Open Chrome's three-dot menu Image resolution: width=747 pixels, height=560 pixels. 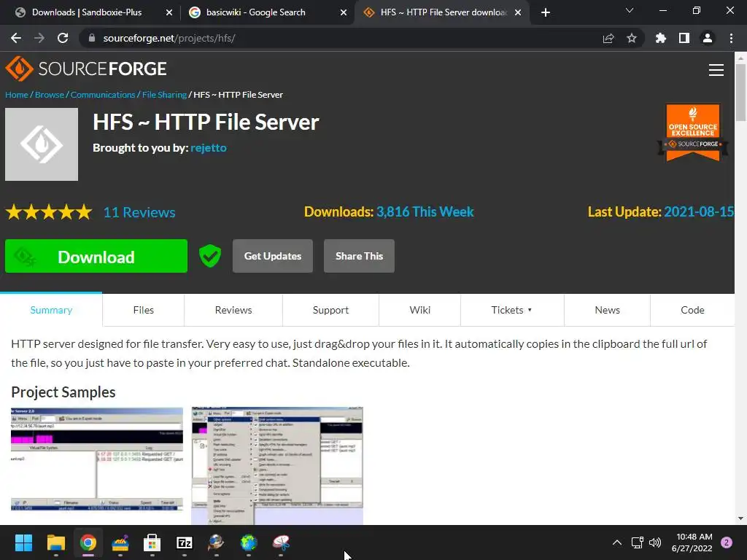(731, 38)
